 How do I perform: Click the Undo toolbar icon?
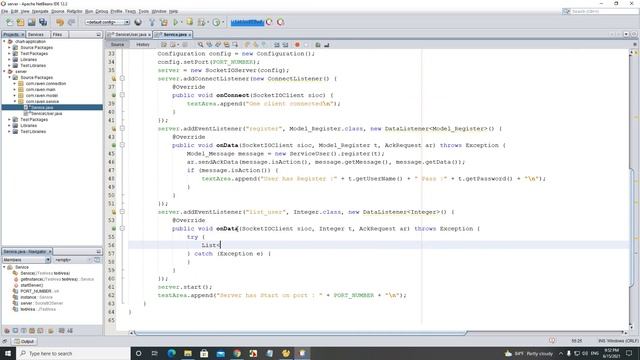coord(60,22)
